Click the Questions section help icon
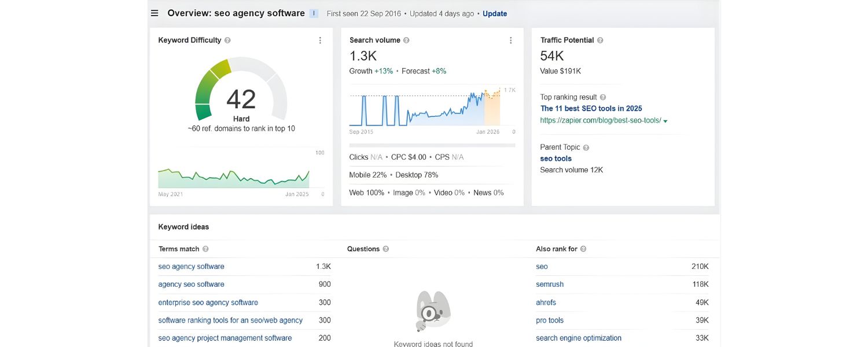This screenshot has width=868, height=347. coord(385,249)
